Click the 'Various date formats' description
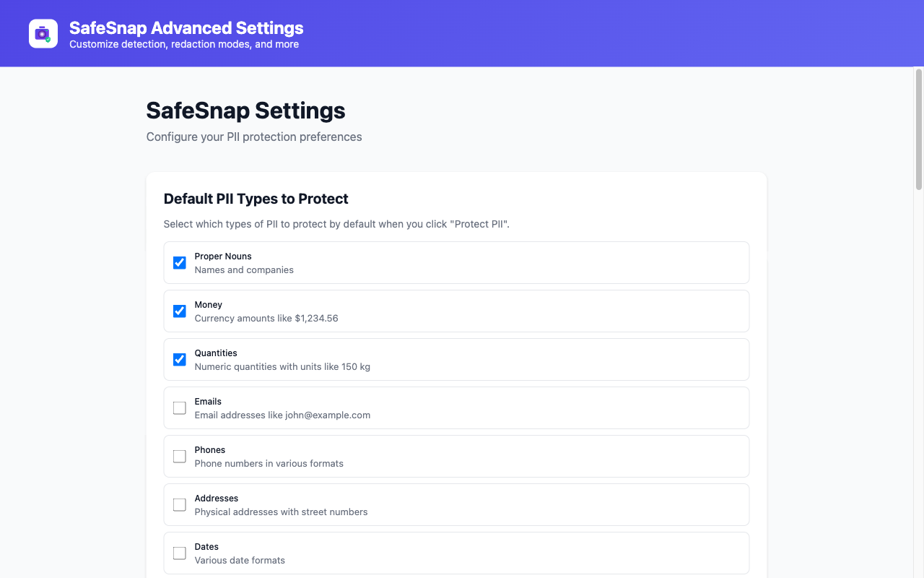The height and width of the screenshot is (578, 924). (x=240, y=561)
